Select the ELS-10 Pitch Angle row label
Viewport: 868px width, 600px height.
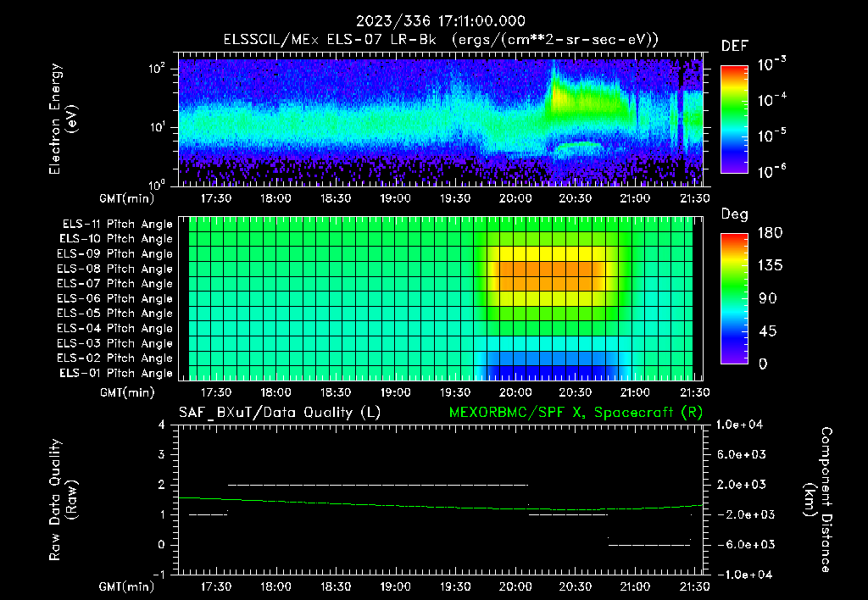coord(116,239)
